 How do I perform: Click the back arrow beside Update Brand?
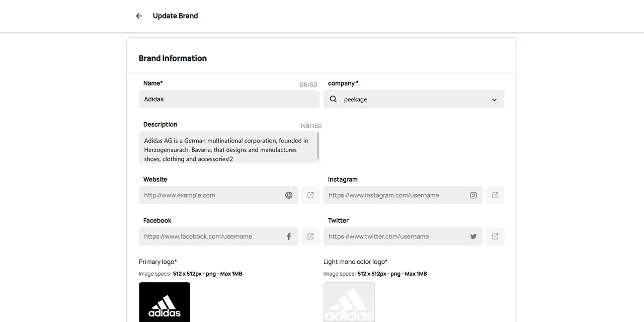pos(139,16)
